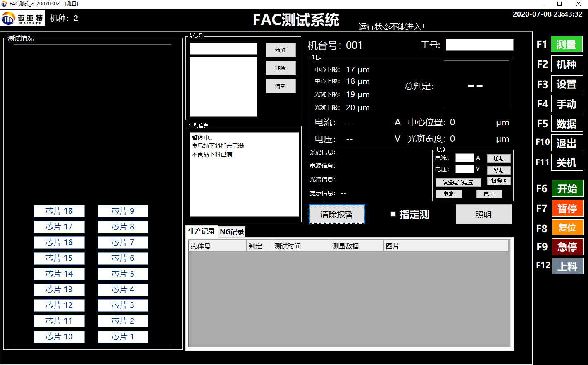Click the 工号 input field
Viewport: 588px width, 365px height.
click(479, 45)
